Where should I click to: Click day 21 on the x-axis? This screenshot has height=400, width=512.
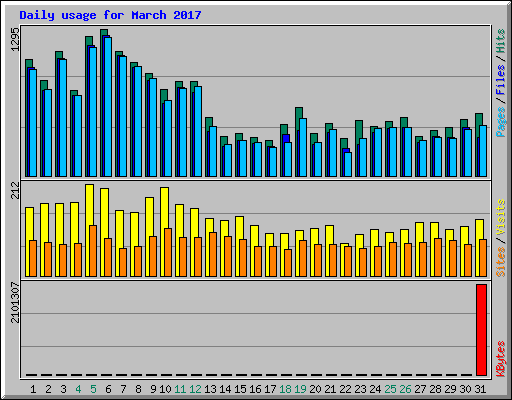330,389
